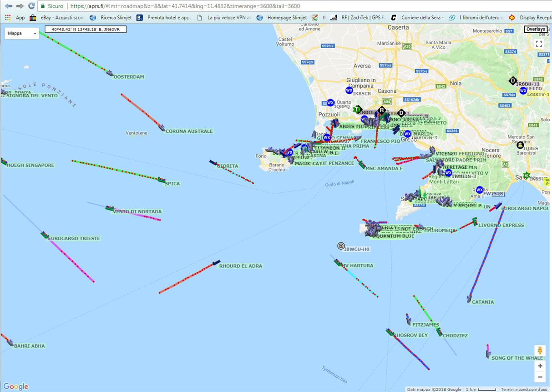Open the Display Recepti bookmark
The width and height of the screenshot is (552, 392).
point(530,18)
